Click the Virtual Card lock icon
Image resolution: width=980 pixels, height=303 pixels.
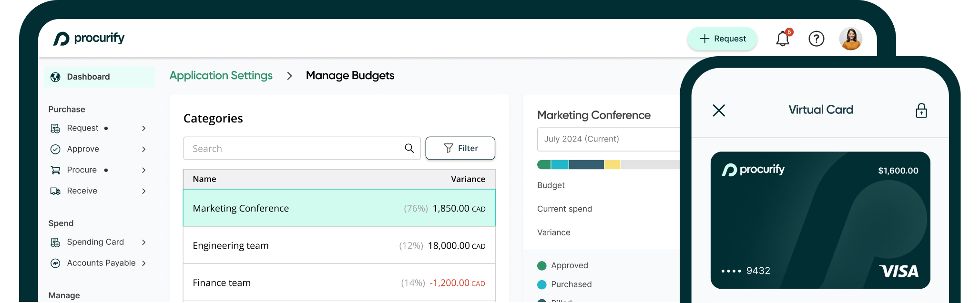[x=921, y=111]
